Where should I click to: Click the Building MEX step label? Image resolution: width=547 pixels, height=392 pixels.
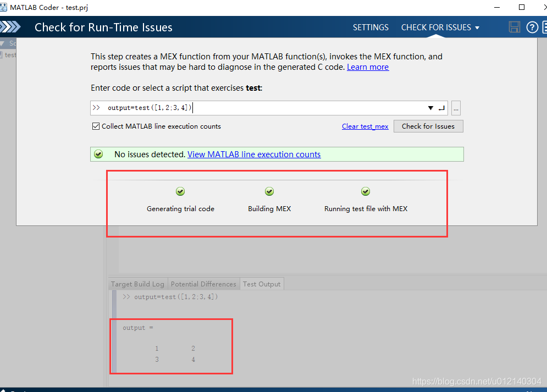pyautogui.click(x=269, y=208)
